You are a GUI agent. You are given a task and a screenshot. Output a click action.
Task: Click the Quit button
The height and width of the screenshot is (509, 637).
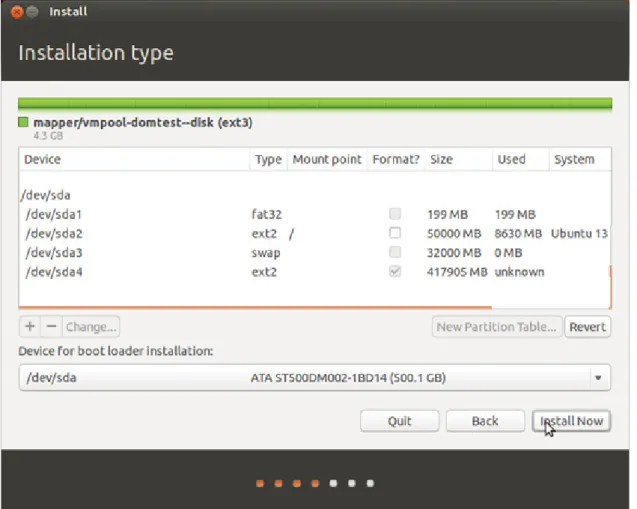click(x=399, y=421)
